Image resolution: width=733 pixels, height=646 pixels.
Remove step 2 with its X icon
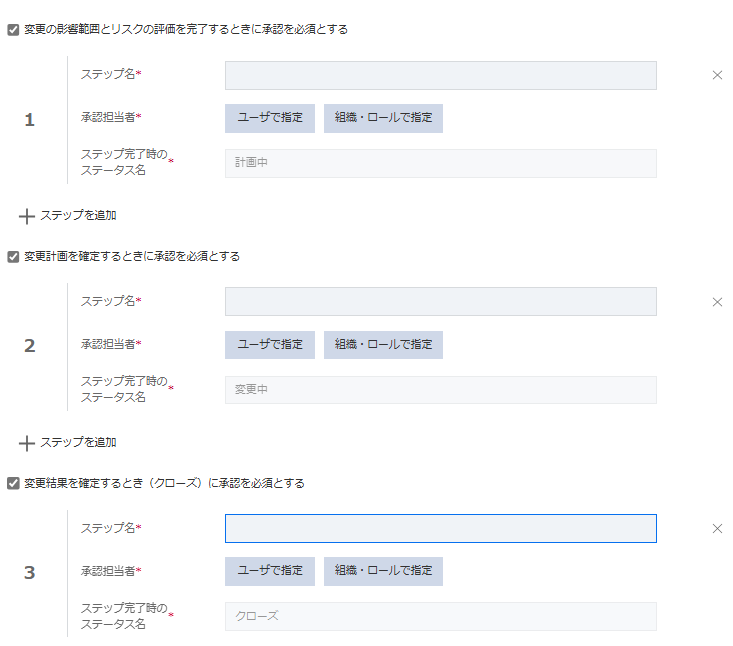point(717,302)
